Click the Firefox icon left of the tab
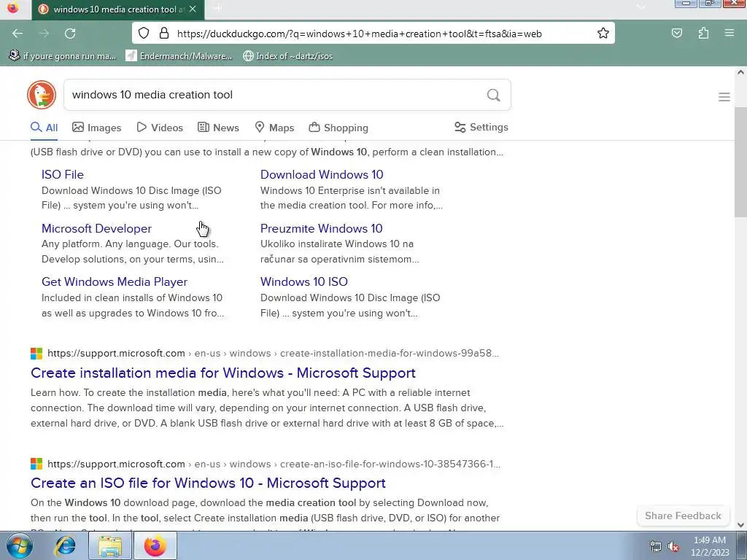This screenshot has height=560, width=747. pyautogui.click(x=13, y=8)
